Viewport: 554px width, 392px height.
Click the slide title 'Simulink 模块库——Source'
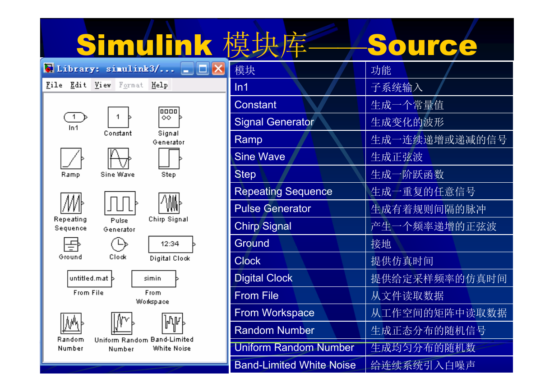click(x=277, y=45)
